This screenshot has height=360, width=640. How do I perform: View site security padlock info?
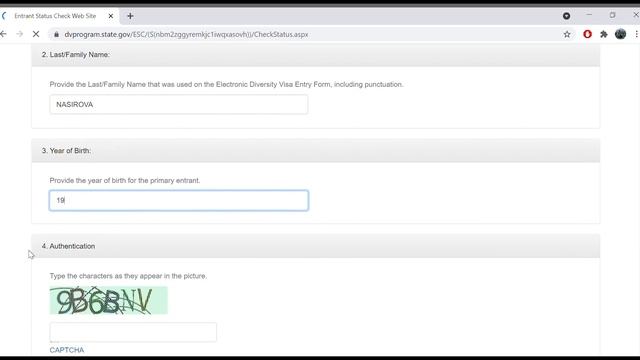coord(56,34)
